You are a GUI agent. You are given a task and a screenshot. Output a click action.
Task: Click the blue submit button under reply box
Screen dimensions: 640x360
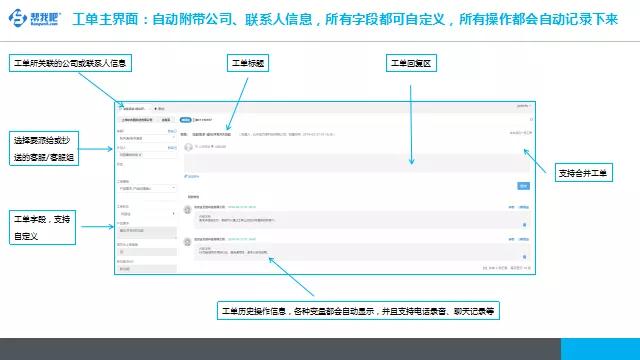coord(523,186)
